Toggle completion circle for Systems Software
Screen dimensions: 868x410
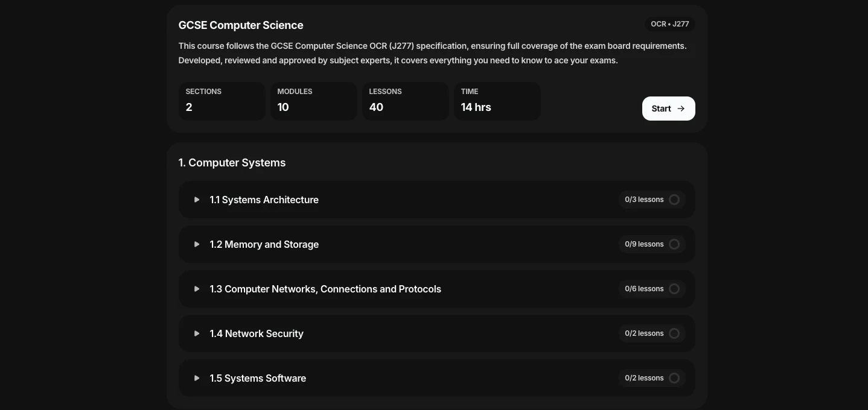[x=674, y=378]
